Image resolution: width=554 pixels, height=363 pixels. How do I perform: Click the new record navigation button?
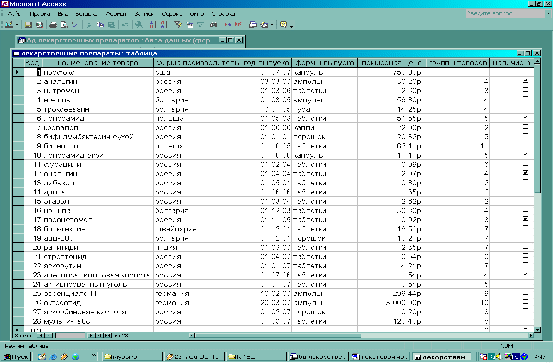coord(108,335)
